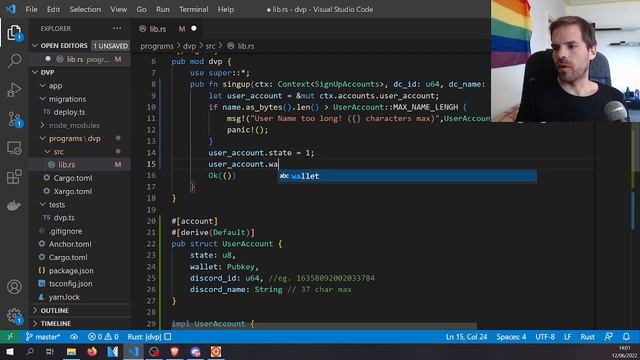Open Run and Debug view
The width and height of the screenshot is (640, 360).
pyautogui.click(x=14, y=90)
